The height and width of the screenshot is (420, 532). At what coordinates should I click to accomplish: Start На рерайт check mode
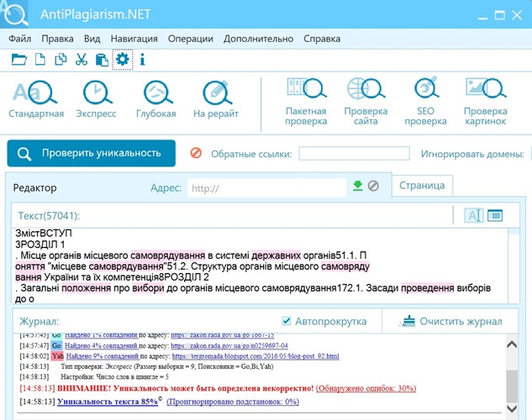pyautogui.click(x=216, y=98)
